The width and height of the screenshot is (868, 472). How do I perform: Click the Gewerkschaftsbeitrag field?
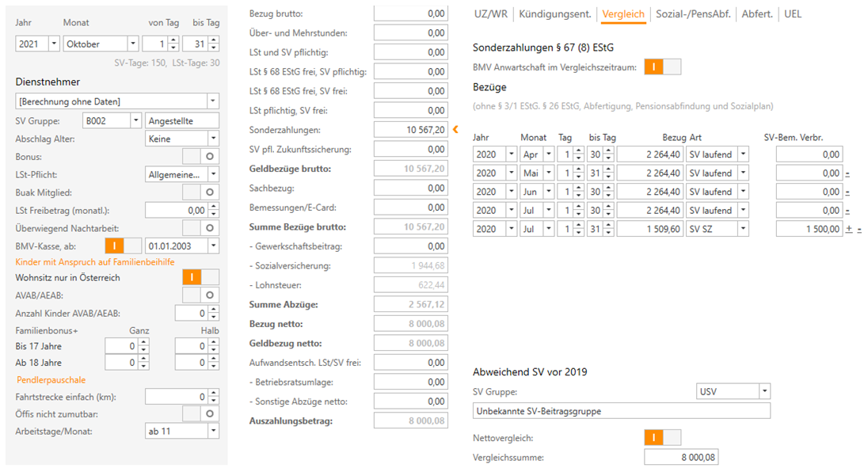coord(411,246)
